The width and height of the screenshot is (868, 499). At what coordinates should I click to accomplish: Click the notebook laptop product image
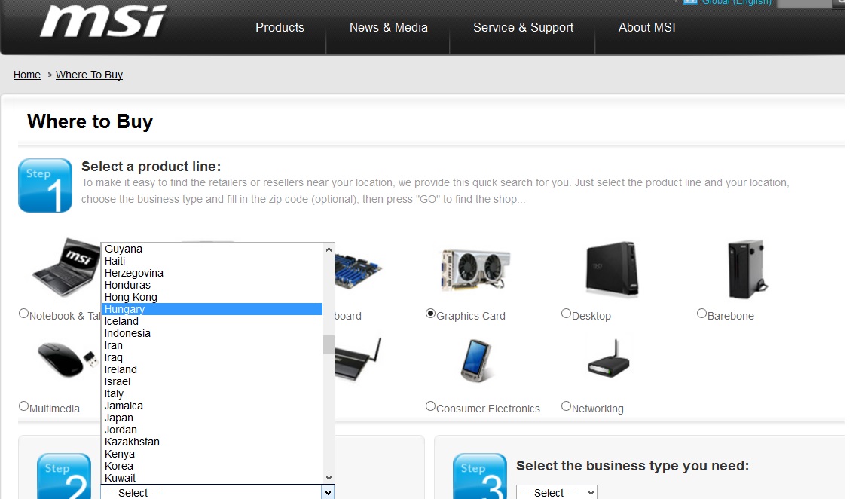click(x=66, y=268)
